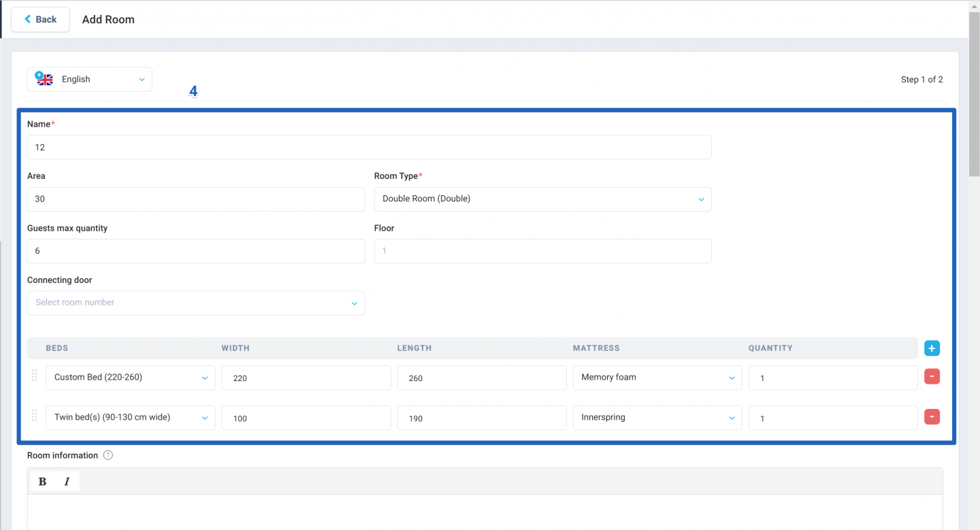
Task: Click the MATTRESS column header
Action: (596, 348)
